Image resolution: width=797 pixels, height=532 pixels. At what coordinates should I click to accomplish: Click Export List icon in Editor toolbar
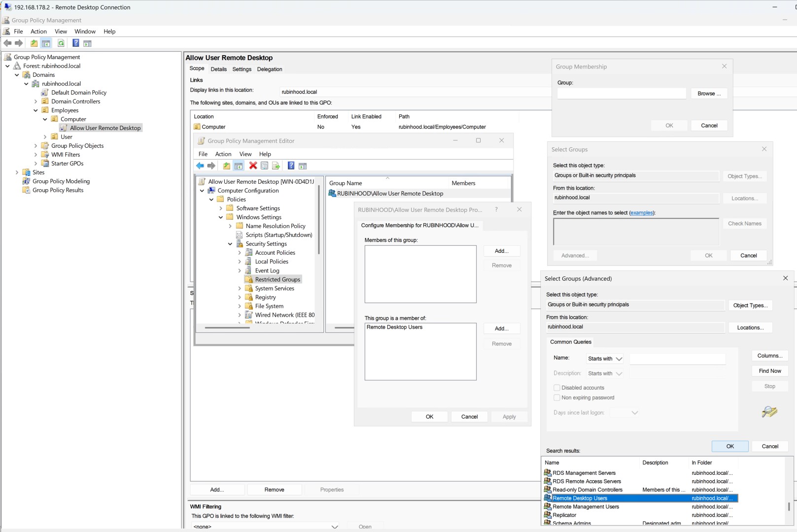[x=276, y=166]
